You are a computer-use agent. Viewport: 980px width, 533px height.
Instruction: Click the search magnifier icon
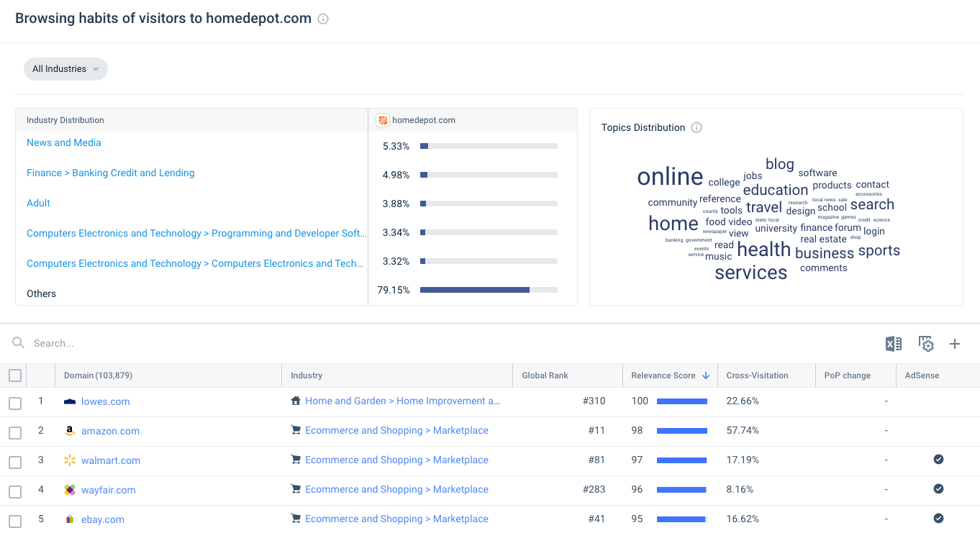18,343
